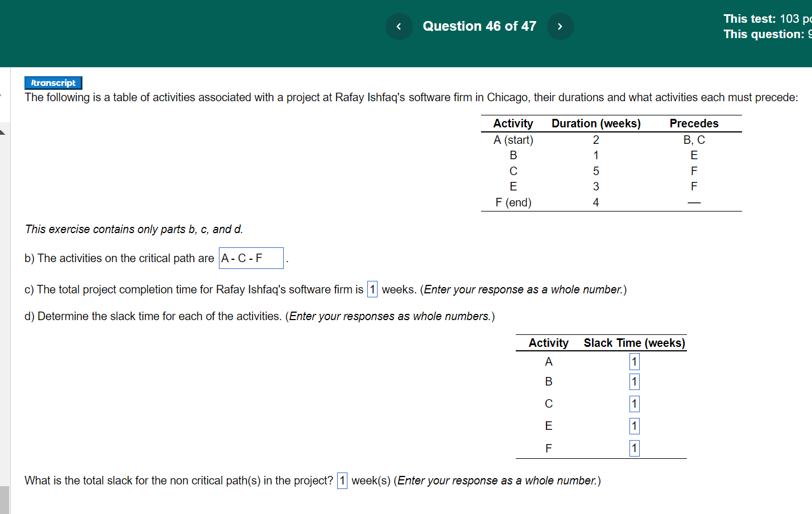Select the slack time field for Activity E
The height and width of the screenshot is (514, 812).
[634, 425]
